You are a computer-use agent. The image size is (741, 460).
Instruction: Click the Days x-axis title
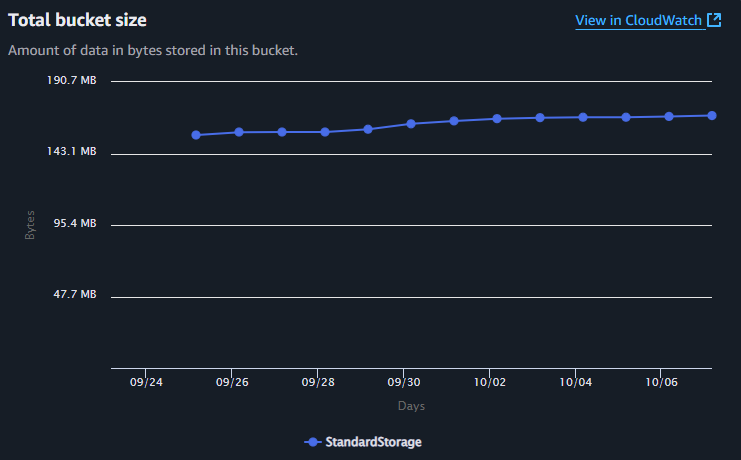pyautogui.click(x=411, y=406)
